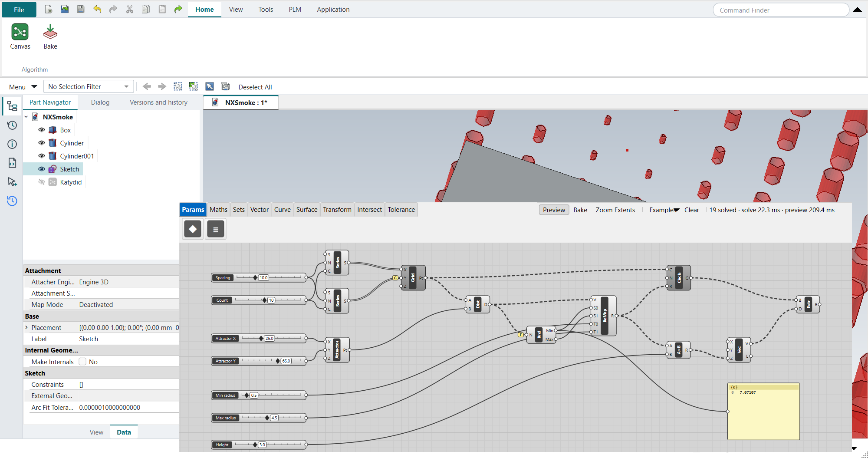
Task: Open the info circle sidebar icon
Action: [x=12, y=144]
